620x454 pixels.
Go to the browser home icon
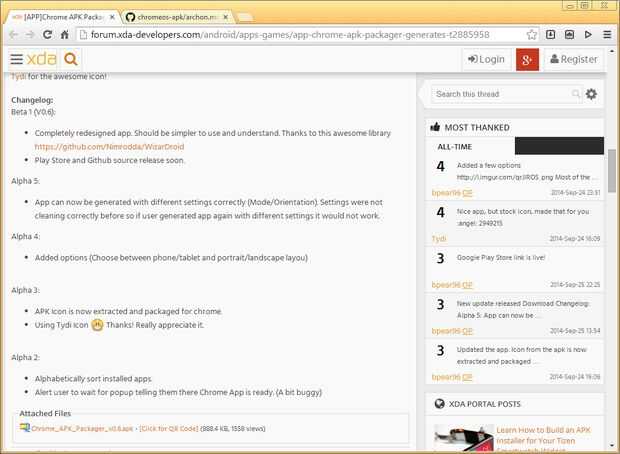(x=65, y=35)
